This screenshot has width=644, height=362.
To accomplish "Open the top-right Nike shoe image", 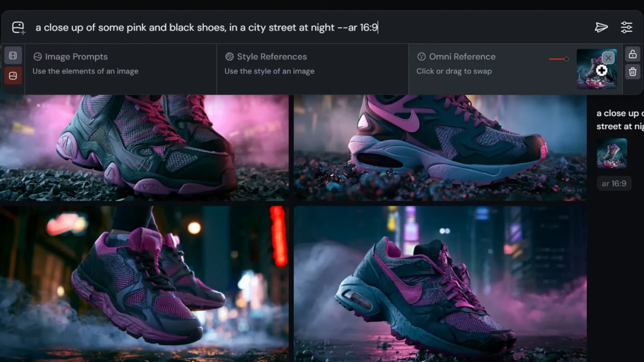I will (440, 148).
